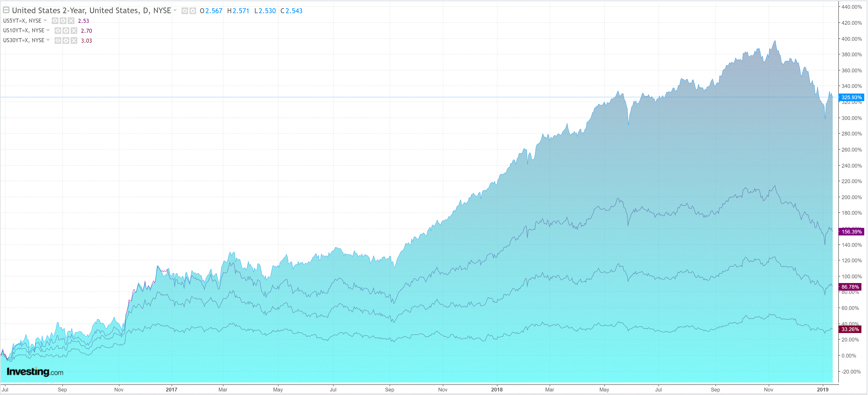Toggle visibility of United States 2-Year series
Screen dimensions: 868x395
coord(185,11)
